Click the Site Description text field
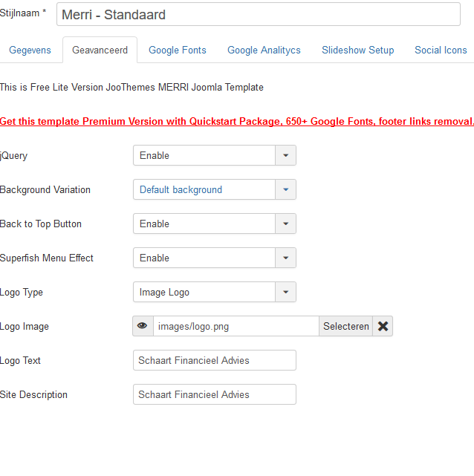Screen dimensions: 474x476 (x=215, y=394)
